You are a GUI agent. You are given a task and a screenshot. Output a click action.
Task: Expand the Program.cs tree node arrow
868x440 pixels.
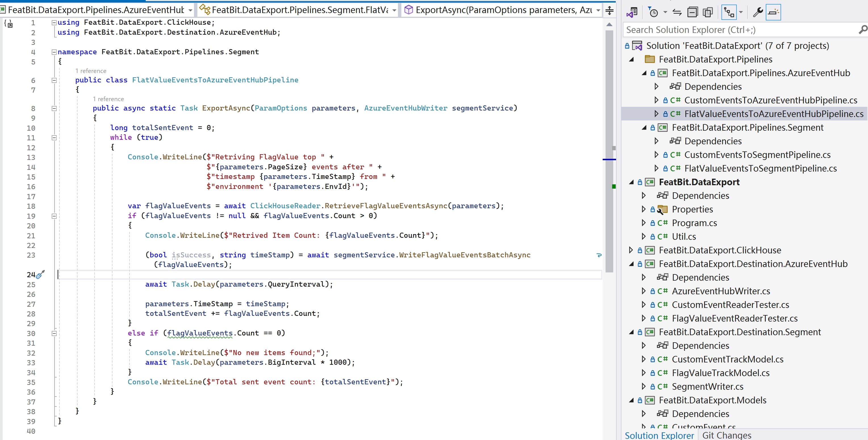pos(644,223)
